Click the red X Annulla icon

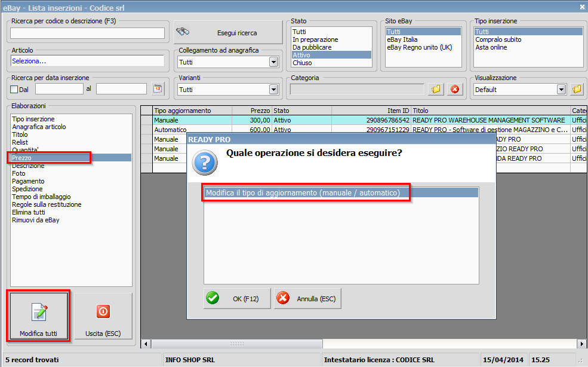(283, 298)
